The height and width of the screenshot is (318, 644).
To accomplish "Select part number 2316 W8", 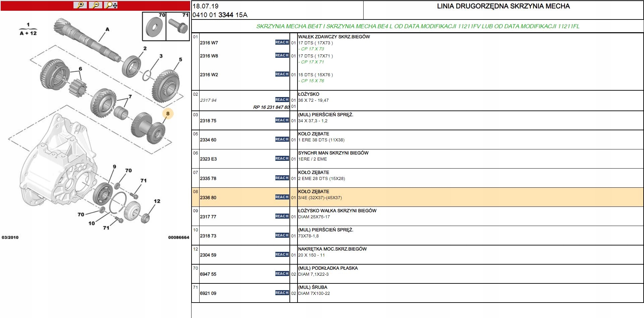I will [209, 56].
